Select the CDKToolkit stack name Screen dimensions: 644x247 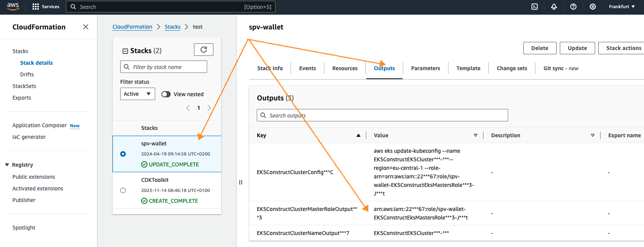pyautogui.click(x=155, y=180)
